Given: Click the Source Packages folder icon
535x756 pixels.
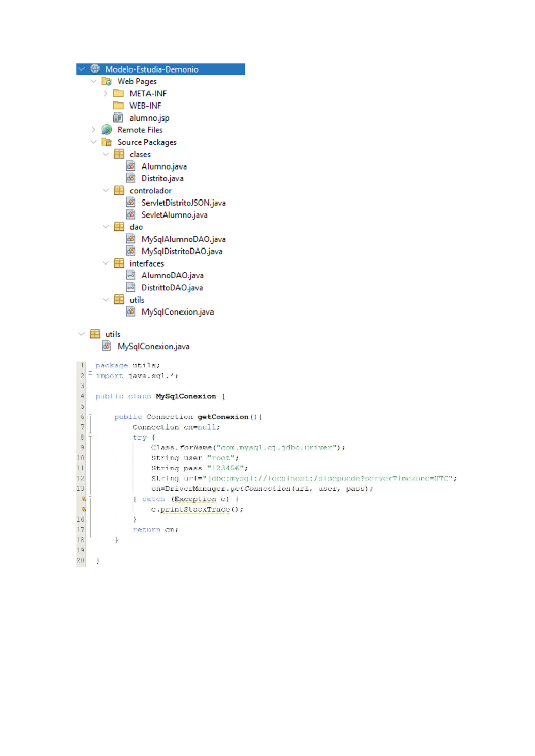Looking at the screenshot, I should (107, 142).
